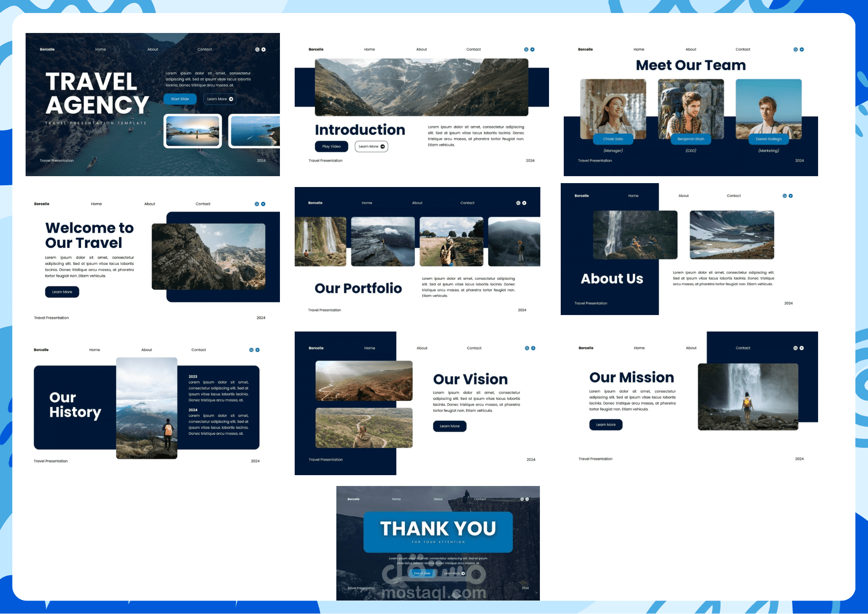Choose Contact on the About Us slide
Viewport: 868px width, 614px height.
click(x=734, y=196)
